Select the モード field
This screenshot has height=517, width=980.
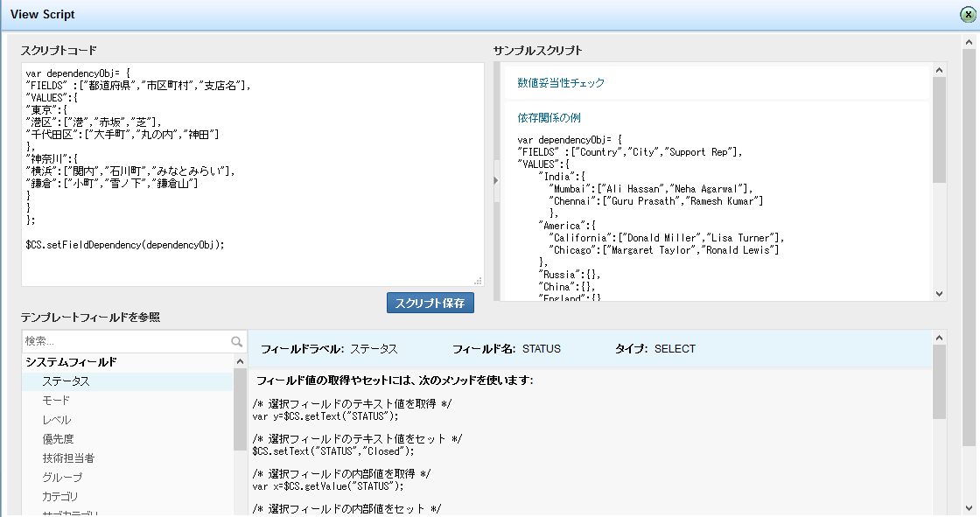click(x=56, y=401)
